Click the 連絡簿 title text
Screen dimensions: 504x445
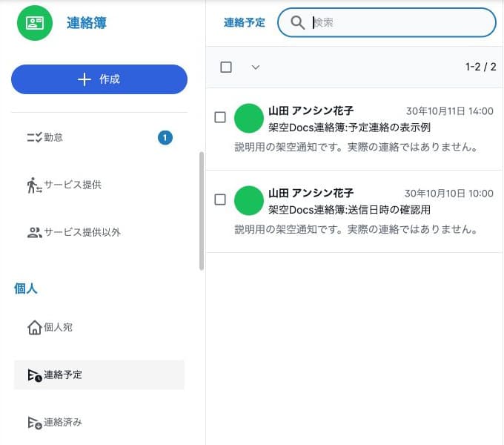87,23
